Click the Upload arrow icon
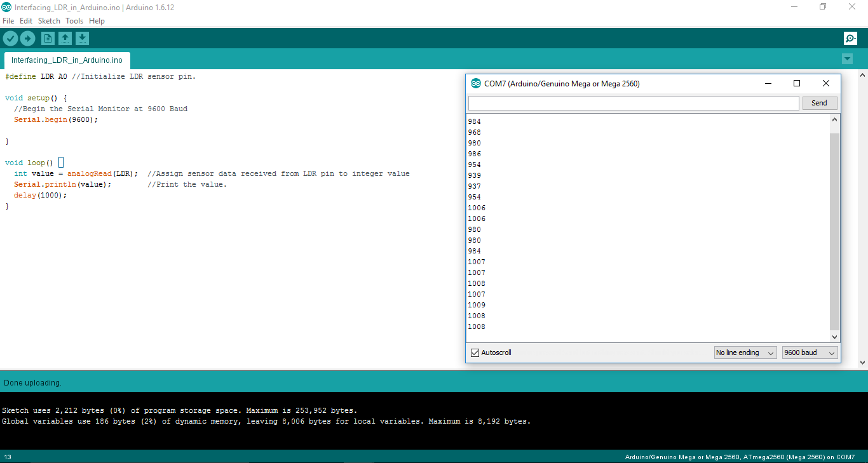This screenshot has width=868, height=463. pyautogui.click(x=27, y=39)
